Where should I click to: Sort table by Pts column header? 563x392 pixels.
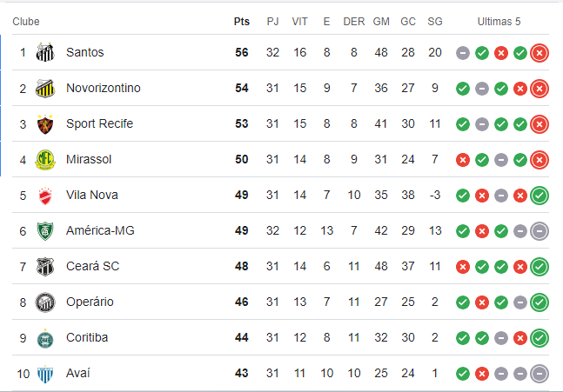pyautogui.click(x=241, y=21)
